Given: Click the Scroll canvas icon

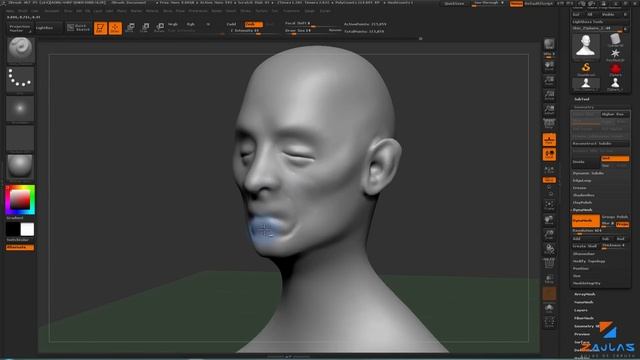Looking at the screenshot, I should [x=549, y=66].
